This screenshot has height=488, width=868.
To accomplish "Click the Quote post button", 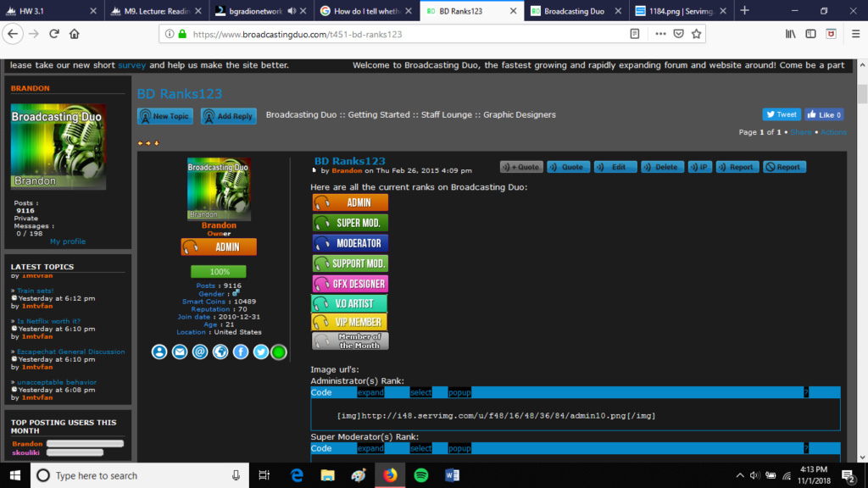I will coord(569,167).
